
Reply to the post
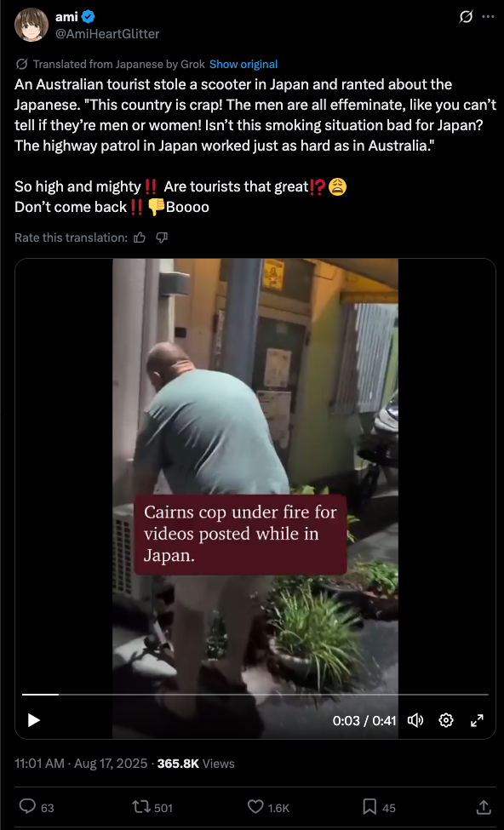[x=37, y=808]
